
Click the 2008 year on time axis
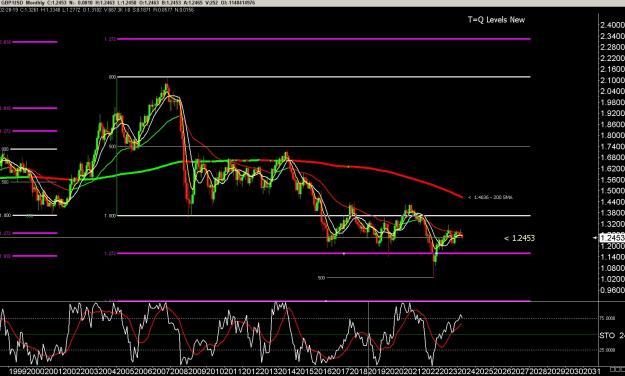point(179,372)
